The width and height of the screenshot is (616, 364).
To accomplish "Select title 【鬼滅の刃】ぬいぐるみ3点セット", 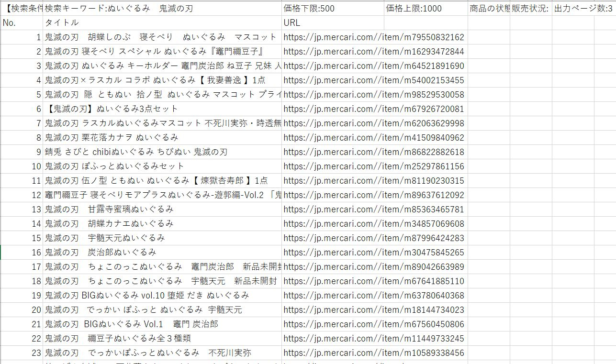I will point(162,109).
